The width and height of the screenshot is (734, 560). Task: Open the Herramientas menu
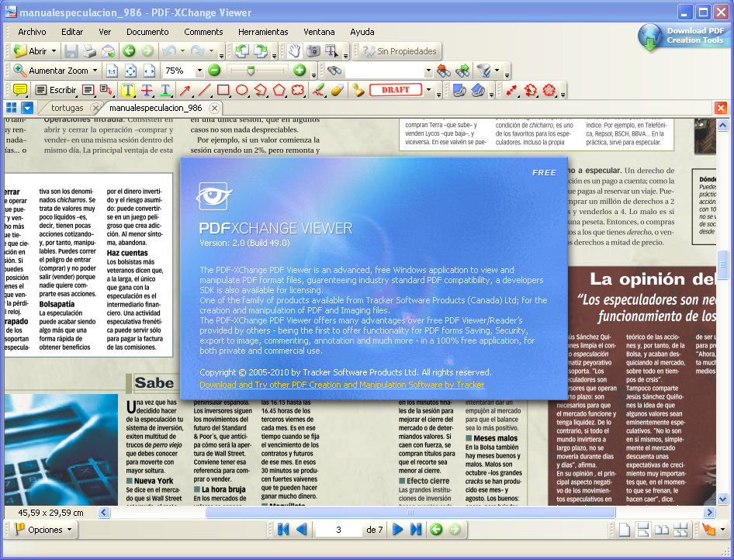[263, 32]
